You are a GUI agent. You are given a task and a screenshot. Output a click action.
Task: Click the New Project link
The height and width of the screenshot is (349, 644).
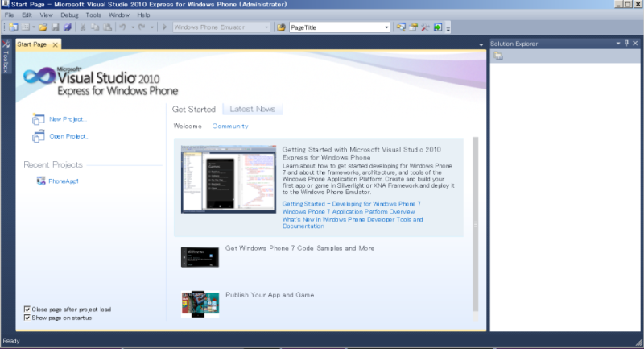pyautogui.click(x=68, y=119)
